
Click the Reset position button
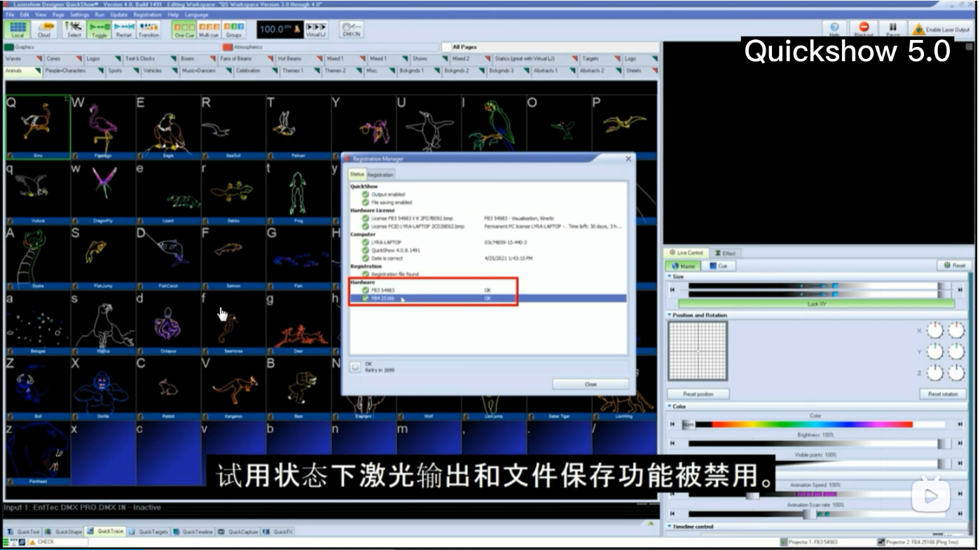(x=697, y=393)
